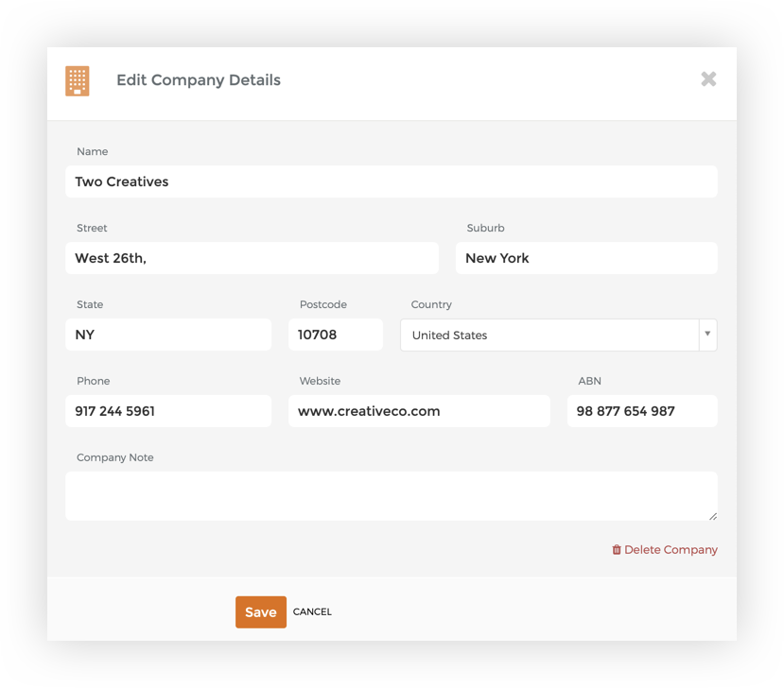Click the orange building company icon
The image size is (784, 688).
tap(78, 81)
